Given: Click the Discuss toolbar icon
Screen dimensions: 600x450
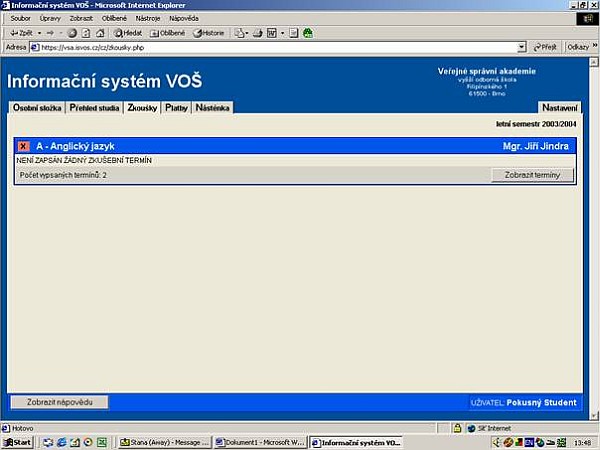Looking at the screenshot, I should coord(293,33).
